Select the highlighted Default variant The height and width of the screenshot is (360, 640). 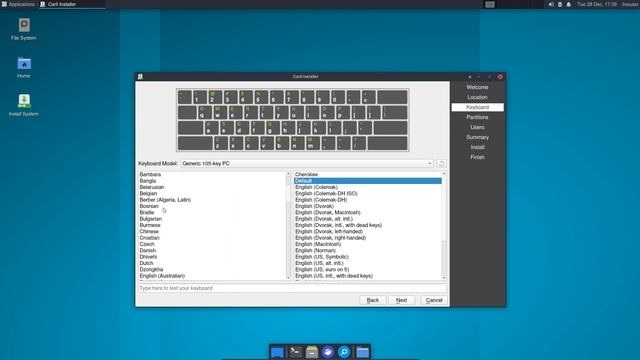tap(368, 181)
